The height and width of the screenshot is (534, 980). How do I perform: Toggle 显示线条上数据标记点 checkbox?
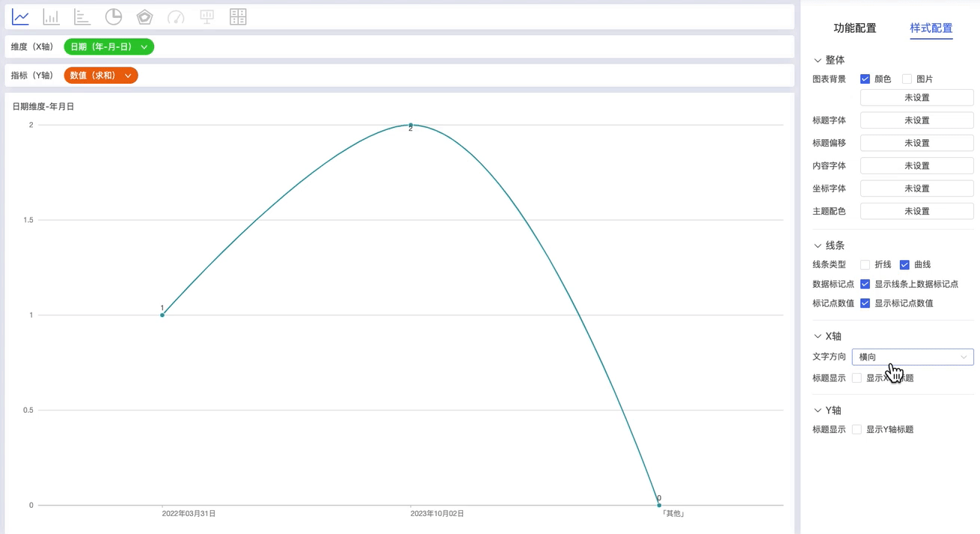coord(865,284)
